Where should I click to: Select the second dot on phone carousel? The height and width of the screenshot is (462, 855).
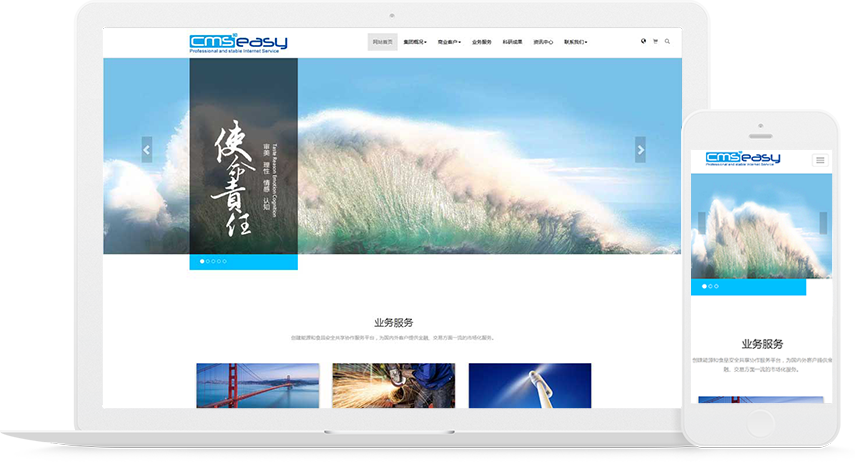(x=710, y=286)
